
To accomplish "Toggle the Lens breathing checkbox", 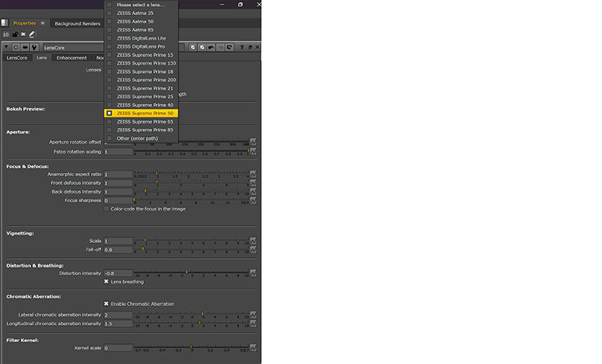I will coord(106,281).
